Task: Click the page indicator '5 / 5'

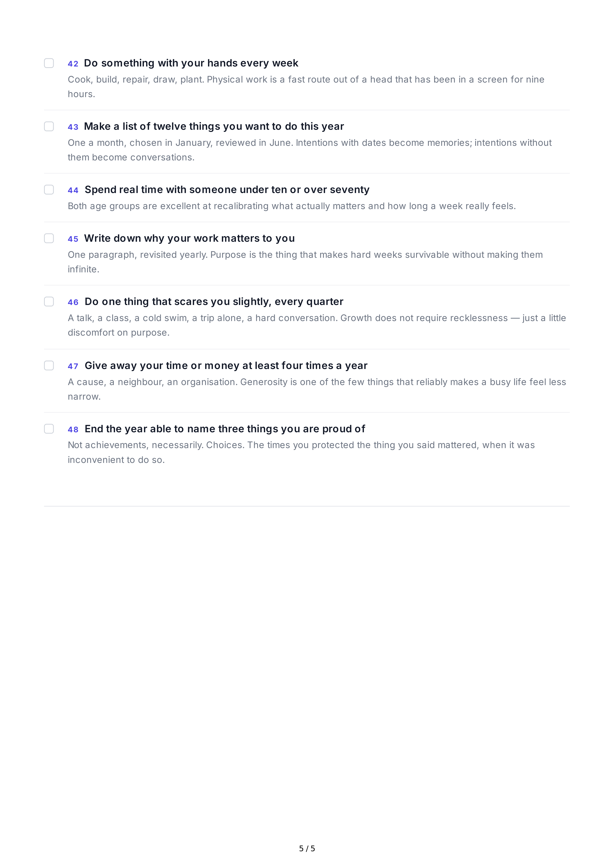Action: point(307,849)
